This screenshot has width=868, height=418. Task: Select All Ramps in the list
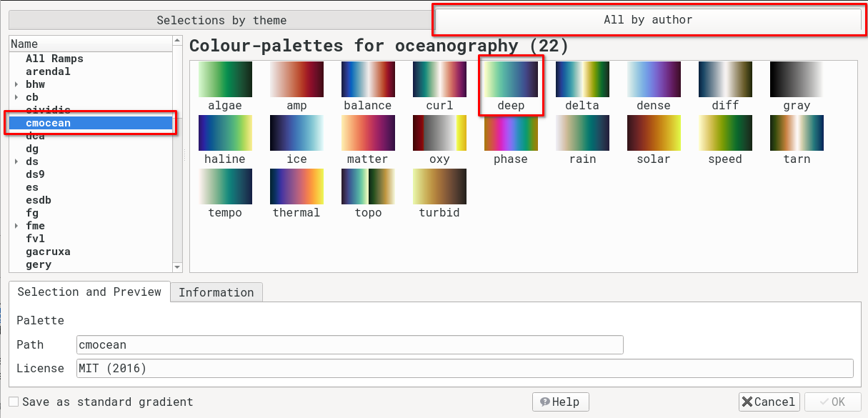point(54,59)
